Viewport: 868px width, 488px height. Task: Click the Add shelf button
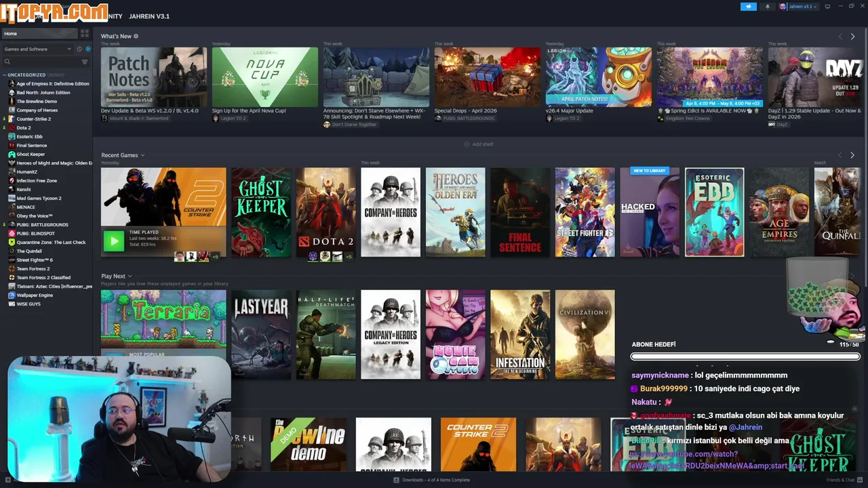[478, 144]
